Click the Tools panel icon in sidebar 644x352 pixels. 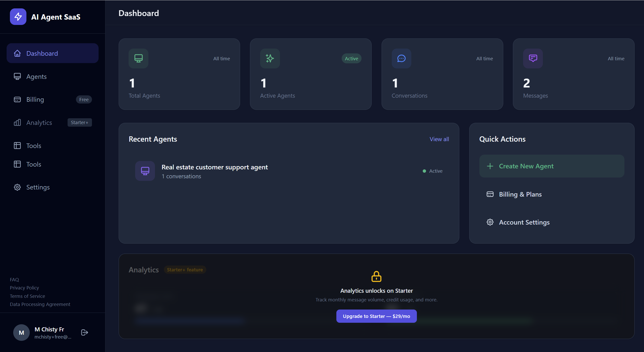17,145
